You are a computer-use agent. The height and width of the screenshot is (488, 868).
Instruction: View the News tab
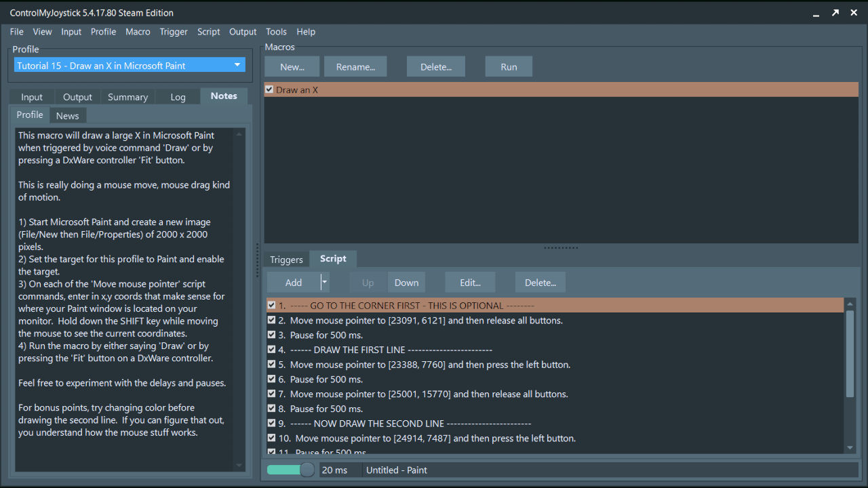pyautogui.click(x=68, y=115)
